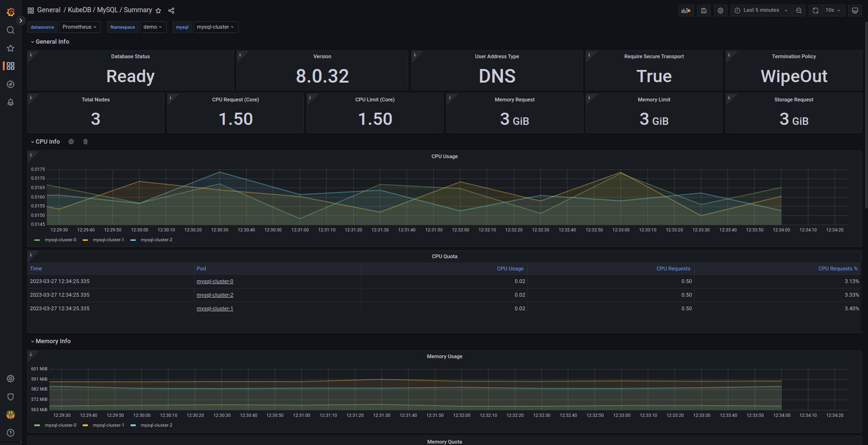Image resolution: width=868 pixels, height=445 pixels.
Task: Open dashboard settings
Action: pyautogui.click(x=721, y=10)
